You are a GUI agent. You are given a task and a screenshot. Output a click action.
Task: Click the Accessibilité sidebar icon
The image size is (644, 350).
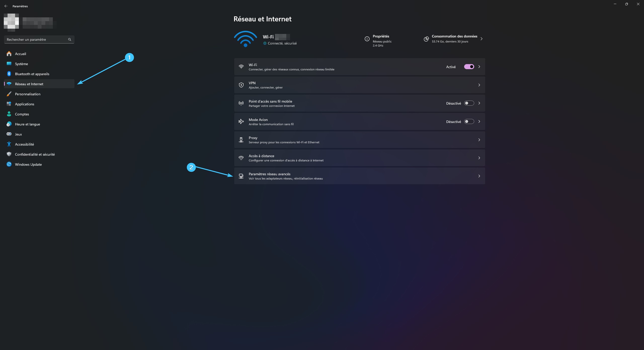(9, 144)
